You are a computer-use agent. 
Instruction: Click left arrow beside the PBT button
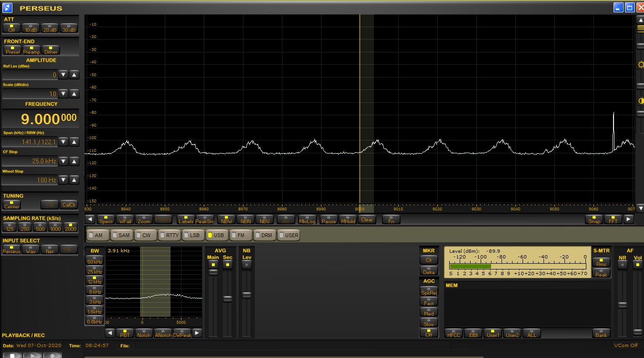pos(110,333)
